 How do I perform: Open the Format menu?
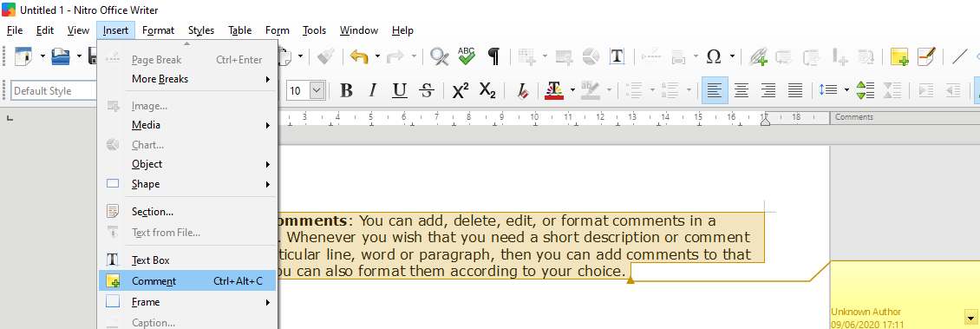[x=158, y=30]
